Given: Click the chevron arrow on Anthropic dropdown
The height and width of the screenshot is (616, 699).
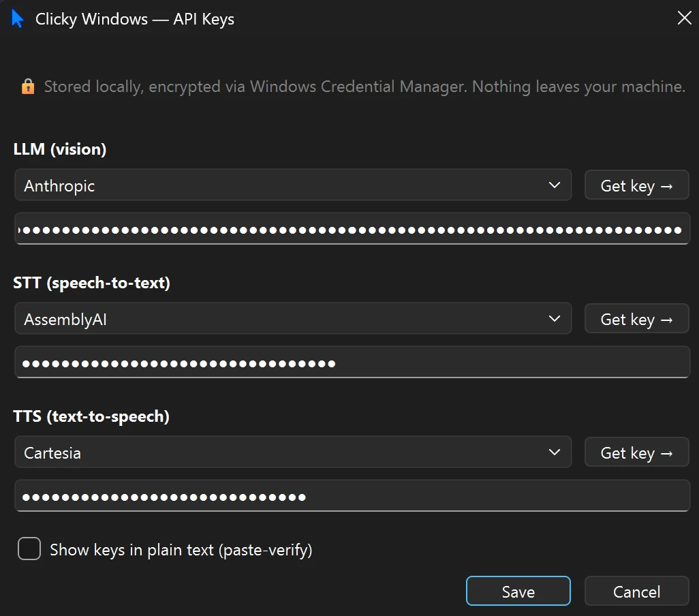Looking at the screenshot, I should click(x=554, y=185).
